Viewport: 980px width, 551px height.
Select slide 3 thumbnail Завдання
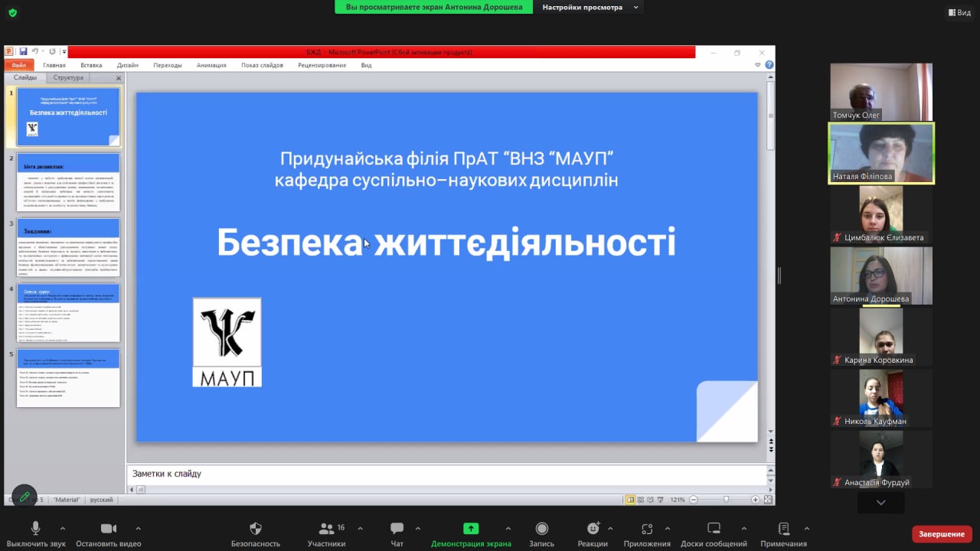(68, 247)
